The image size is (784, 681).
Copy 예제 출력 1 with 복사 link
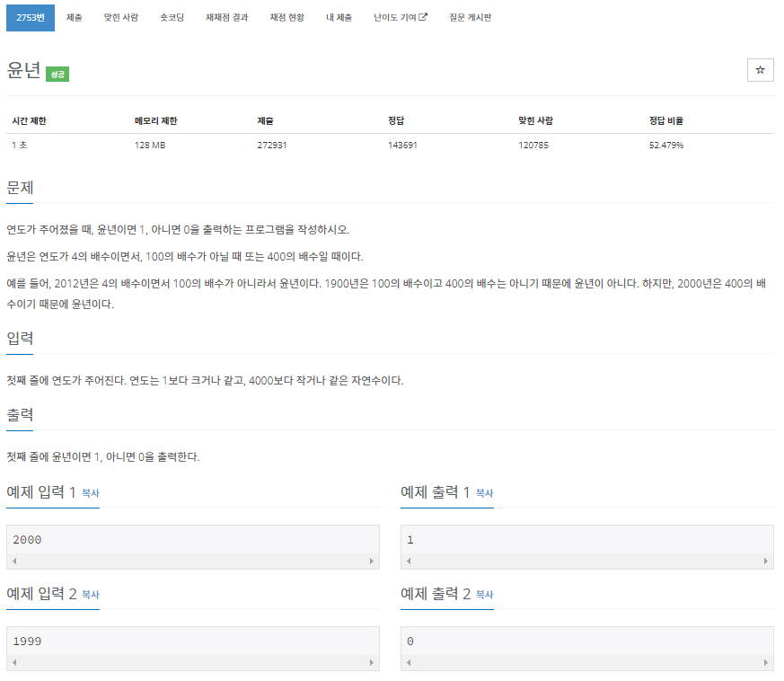pyautogui.click(x=485, y=493)
